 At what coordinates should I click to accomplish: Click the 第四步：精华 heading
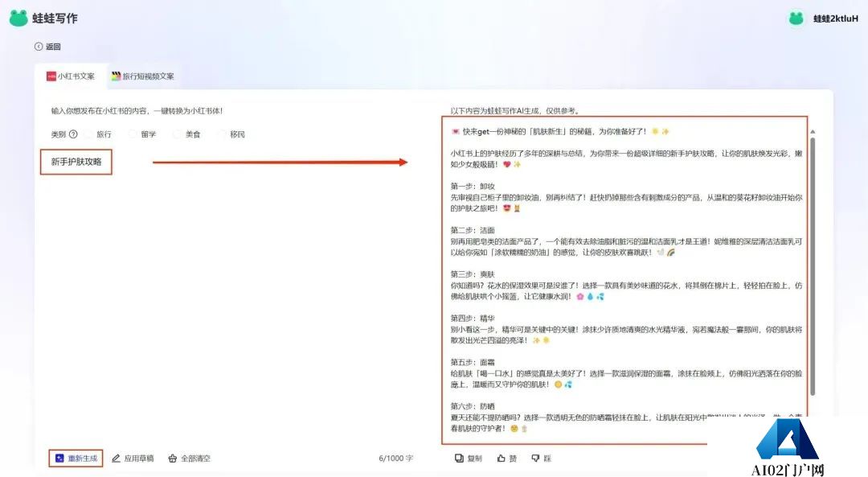point(473,318)
